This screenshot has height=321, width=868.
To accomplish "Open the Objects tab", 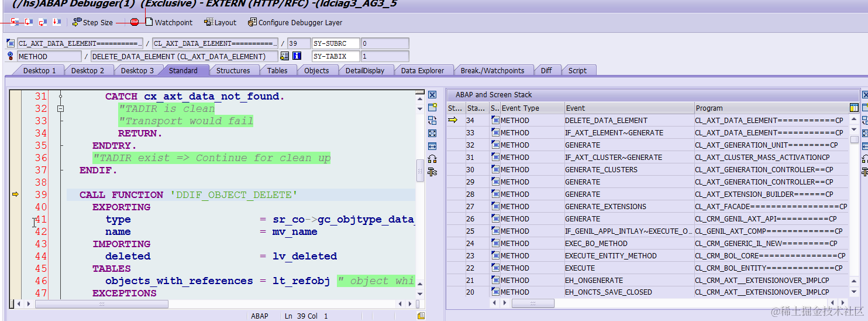I will pyautogui.click(x=316, y=70).
